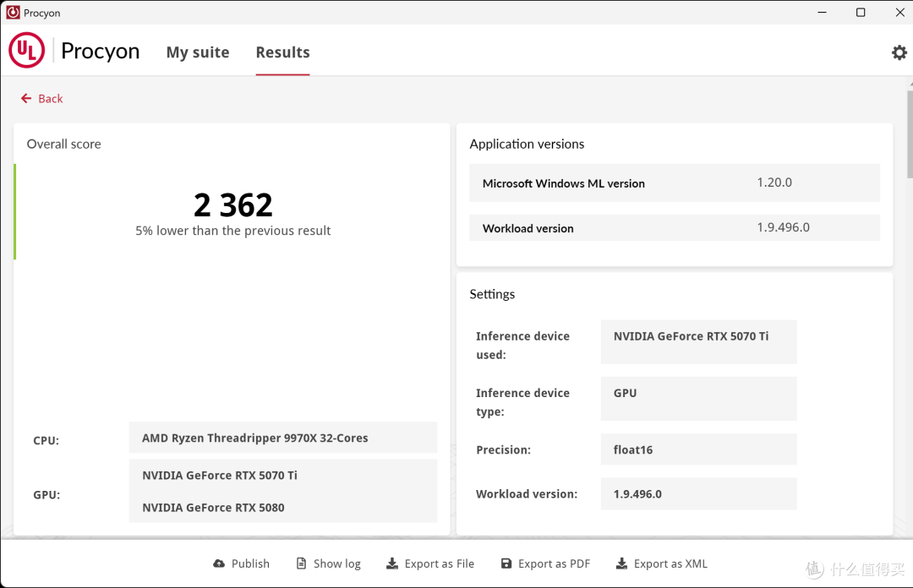This screenshot has width=913, height=588.
Task: Click the Procyon title bar app icon
Action: pyautogui.click(x=13, y=12)
